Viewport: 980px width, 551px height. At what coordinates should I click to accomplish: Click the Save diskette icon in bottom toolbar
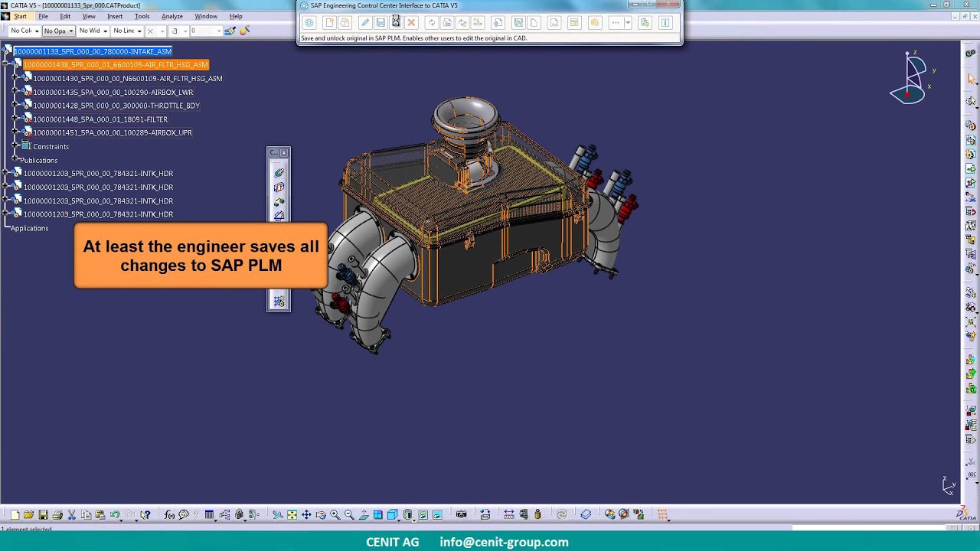(x=43, y=514)
